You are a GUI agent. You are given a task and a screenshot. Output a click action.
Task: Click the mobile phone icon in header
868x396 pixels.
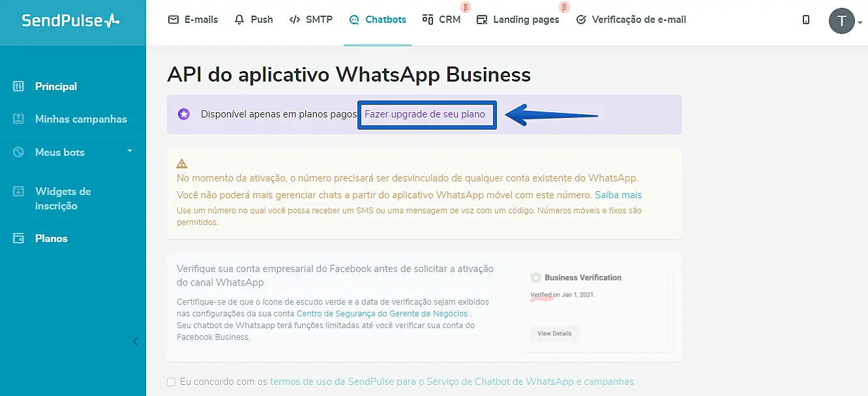806,20
